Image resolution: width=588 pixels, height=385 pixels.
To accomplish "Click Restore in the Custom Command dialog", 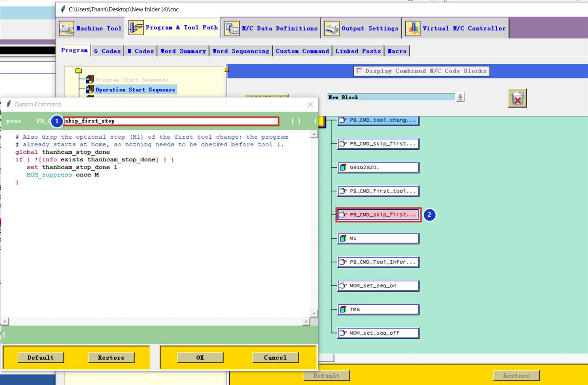I will [111, 358].
